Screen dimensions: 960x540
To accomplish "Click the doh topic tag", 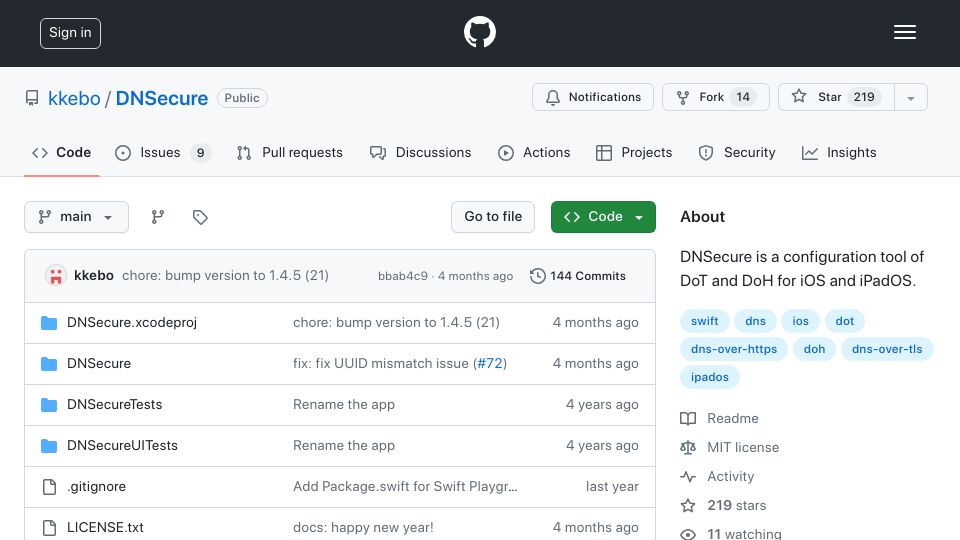I will 814,349.
